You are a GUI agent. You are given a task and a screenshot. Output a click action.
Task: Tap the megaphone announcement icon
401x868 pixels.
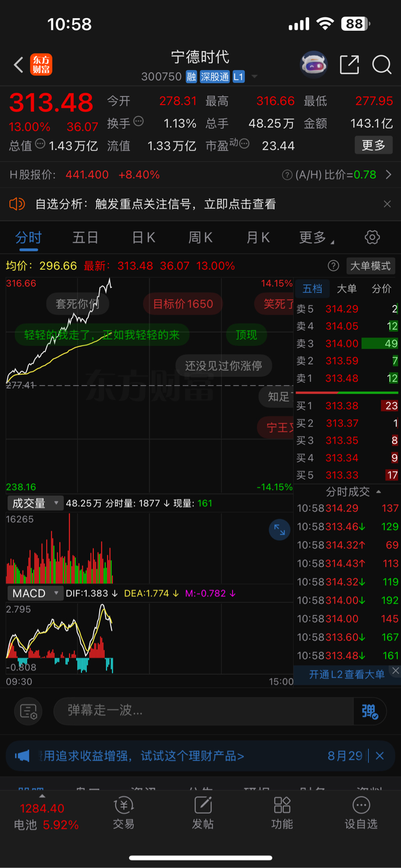(x=22, y=756)
